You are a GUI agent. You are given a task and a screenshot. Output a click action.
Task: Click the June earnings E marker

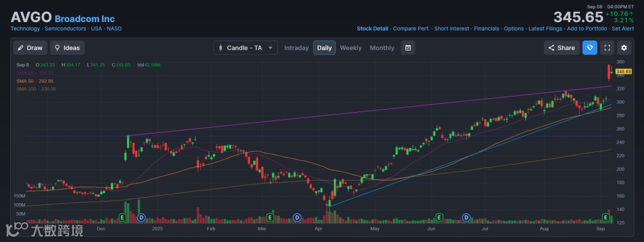click(x=439, y=217)
